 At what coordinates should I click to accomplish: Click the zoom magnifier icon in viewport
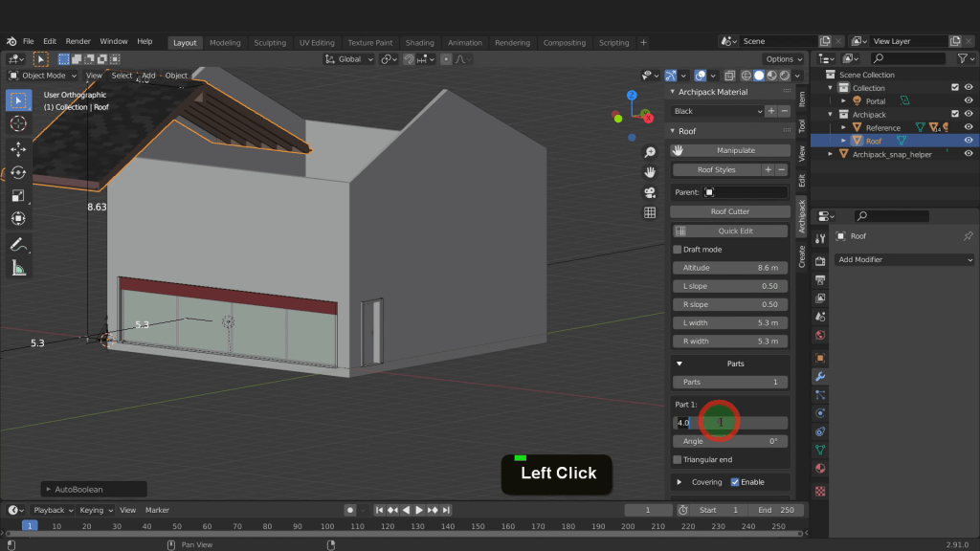[x=650, y=152]
